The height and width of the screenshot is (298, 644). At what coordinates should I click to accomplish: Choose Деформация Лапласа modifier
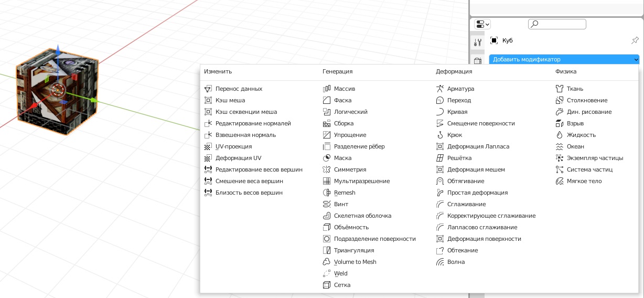click(x=473, y=146)
